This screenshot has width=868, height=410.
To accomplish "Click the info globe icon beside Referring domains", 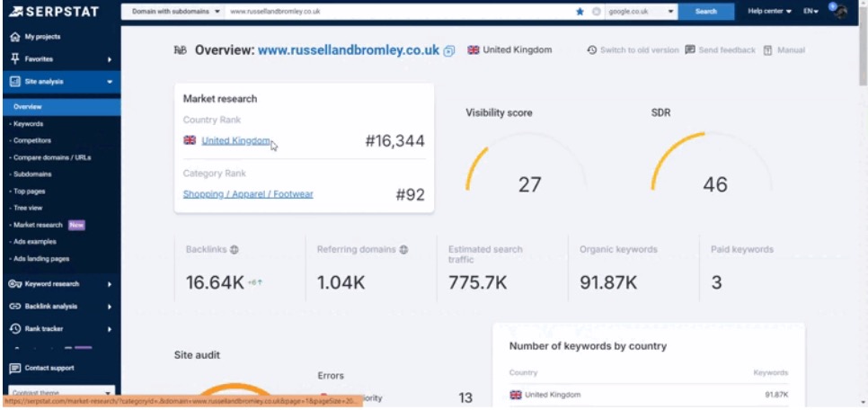I will (x=403, y=249).
